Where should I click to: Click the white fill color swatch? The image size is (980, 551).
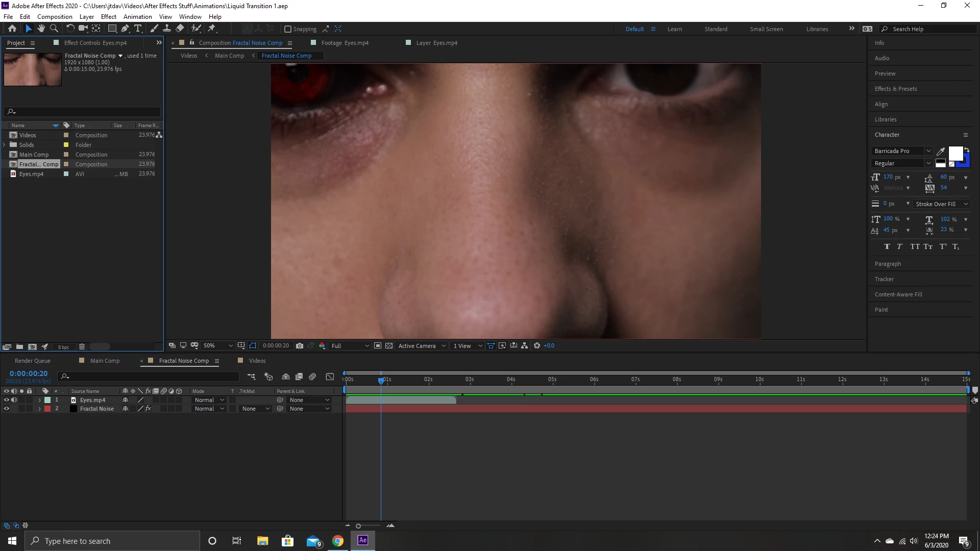[x=955, y=153]
